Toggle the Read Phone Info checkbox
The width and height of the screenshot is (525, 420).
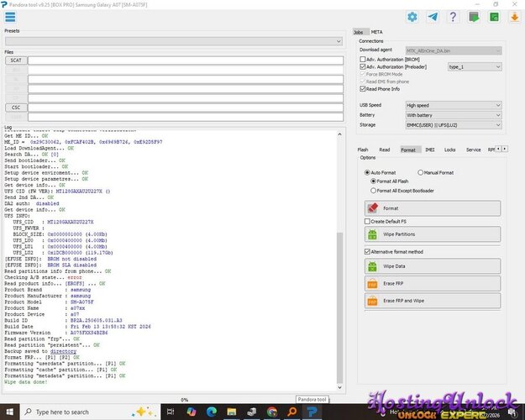tap(363, 89)
